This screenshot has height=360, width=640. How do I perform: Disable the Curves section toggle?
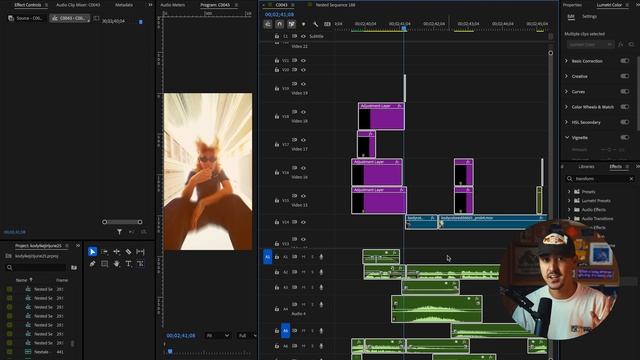(624, 91)
